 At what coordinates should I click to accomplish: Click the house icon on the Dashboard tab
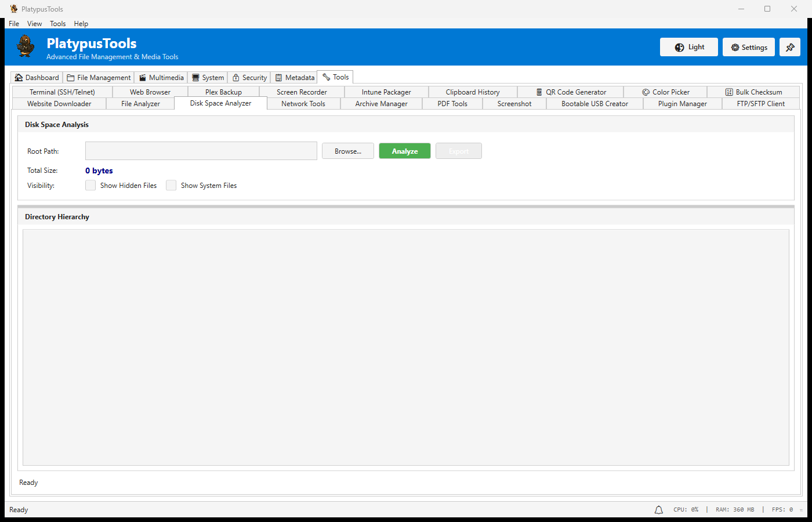pyautogui.click(x=18, y=77)
